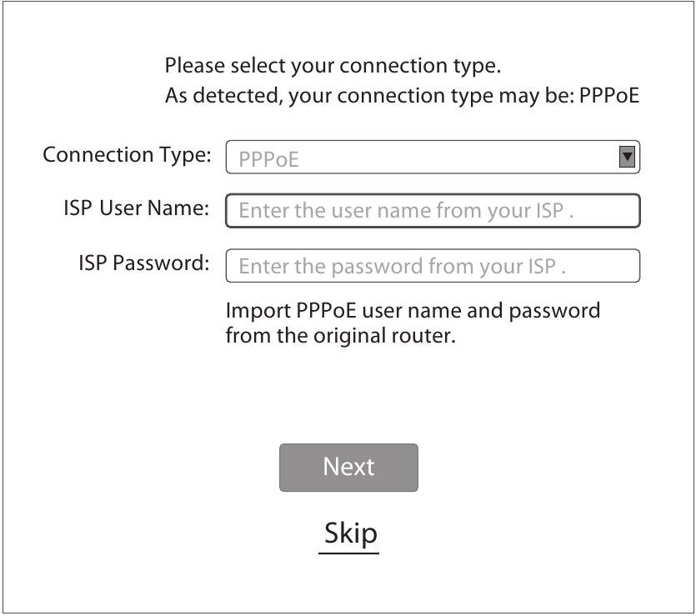Open the Connection Type combo box
The image size is (696, 616).
pyautogui.click(x=432, y=157)
